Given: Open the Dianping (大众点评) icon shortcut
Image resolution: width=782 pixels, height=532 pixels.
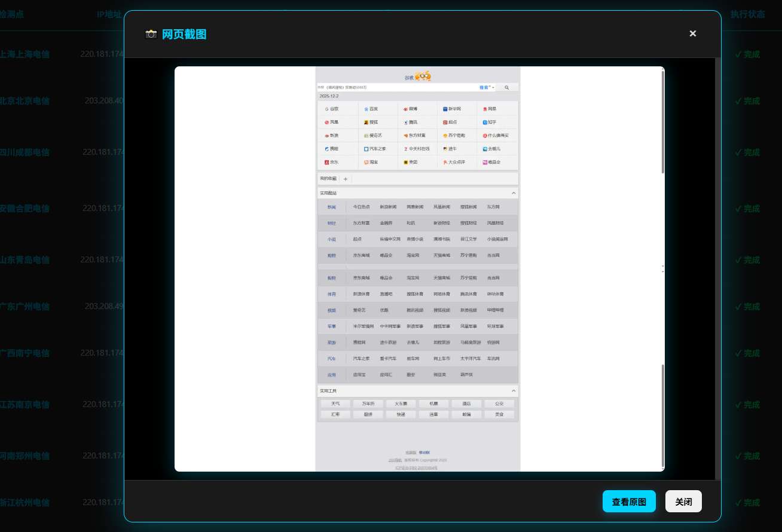Looking at the screenshot, I should (x=445, y=162).
